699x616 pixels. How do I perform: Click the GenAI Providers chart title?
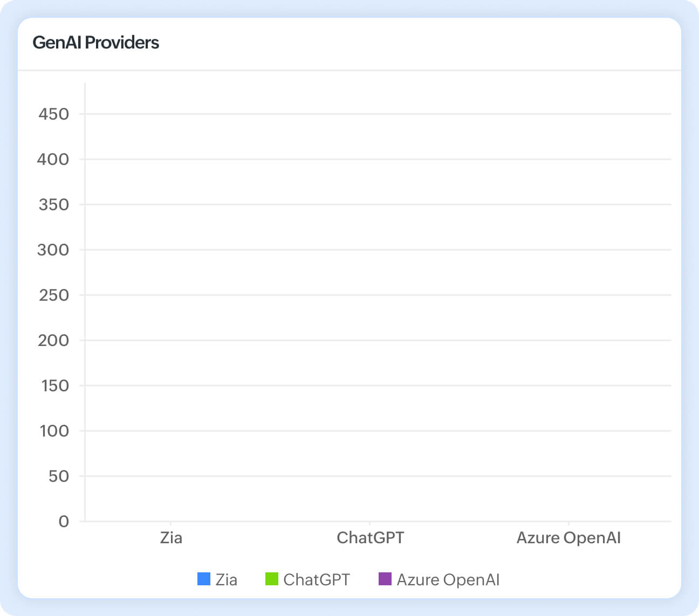[x=96, y=43]
